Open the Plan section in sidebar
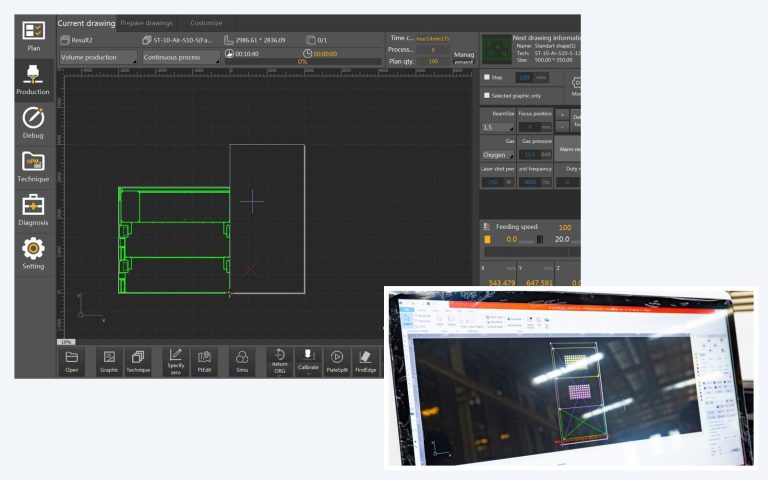768x480 pixels. coord(33,36)
